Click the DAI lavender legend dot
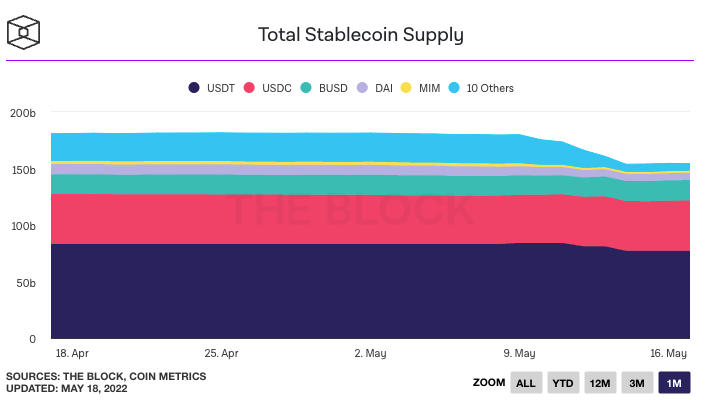Image resolution: width=711 pixels, height=400 pixels. point(362,88)
